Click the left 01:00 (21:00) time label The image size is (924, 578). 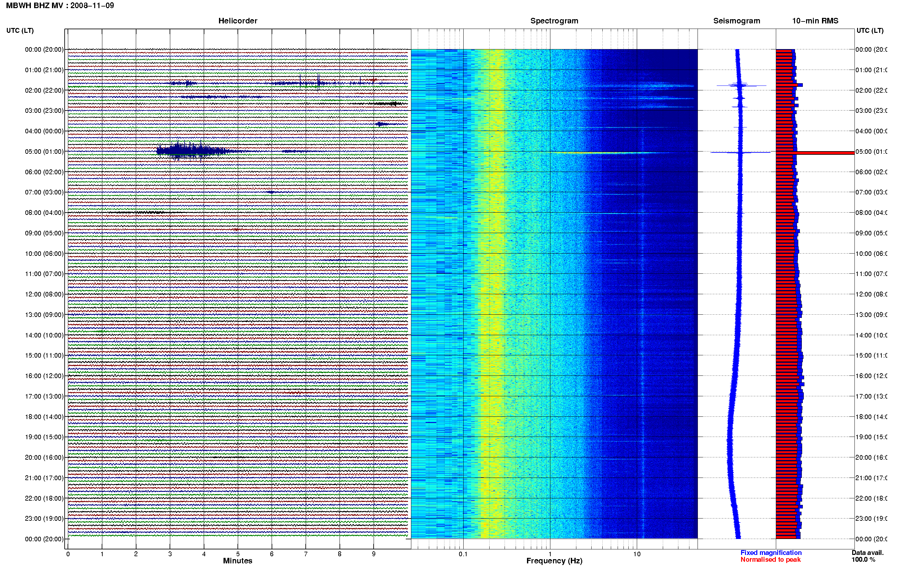44,70
